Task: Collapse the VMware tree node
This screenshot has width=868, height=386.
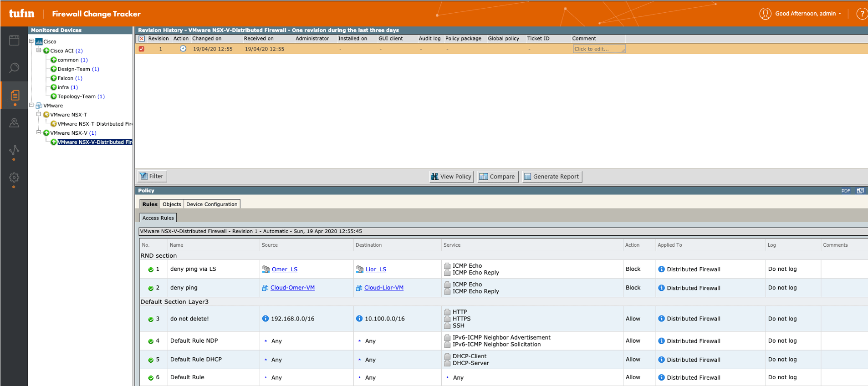Action: [x=31, y=105]
